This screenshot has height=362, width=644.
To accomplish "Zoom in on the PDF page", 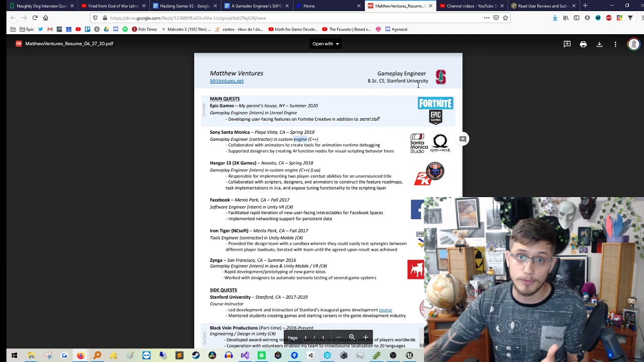I will click(x=365, y=337).
